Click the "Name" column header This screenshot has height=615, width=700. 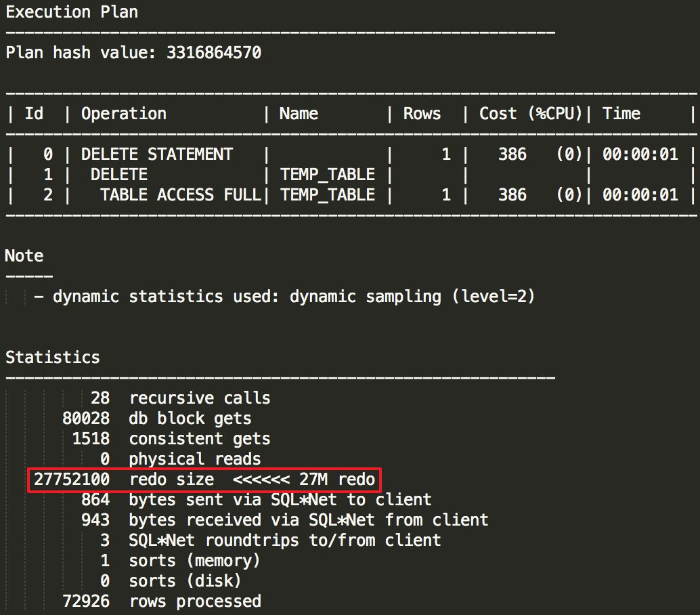[299, 113]
